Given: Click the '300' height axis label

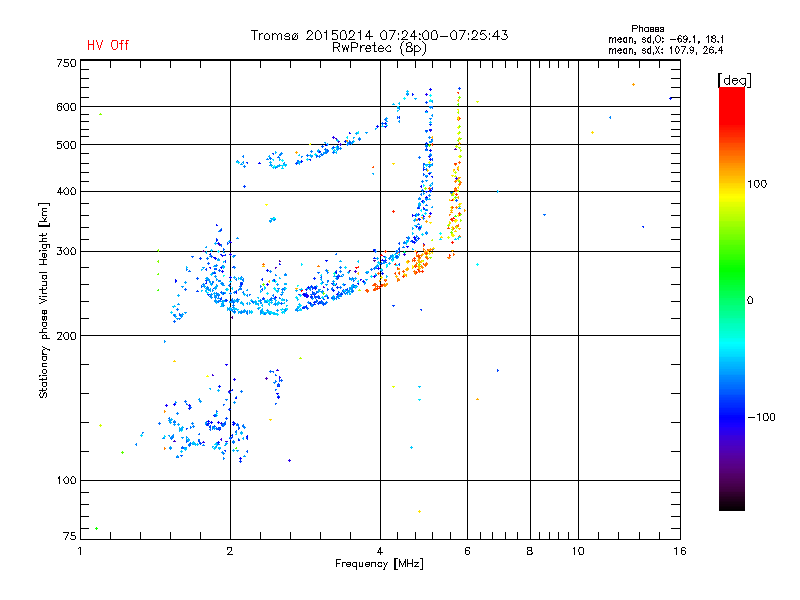Looking at the screenshot, I should click(x=66, y=252).
